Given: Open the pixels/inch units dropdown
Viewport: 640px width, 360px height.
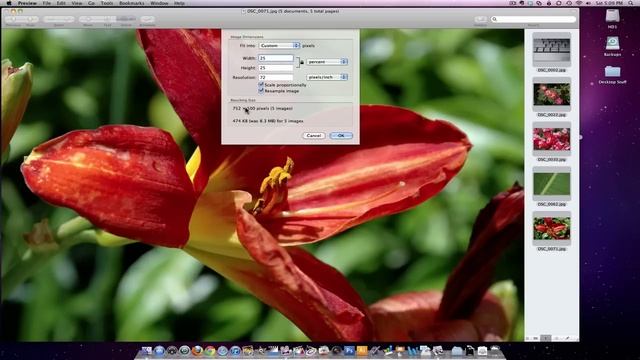Looking at the screenshot, I should (x=327, y=77).
